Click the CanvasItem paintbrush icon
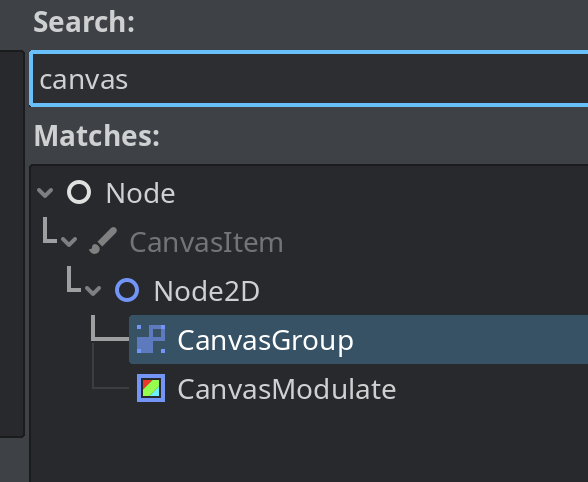This screenshot has width=588, height=482. click(103, 241)
